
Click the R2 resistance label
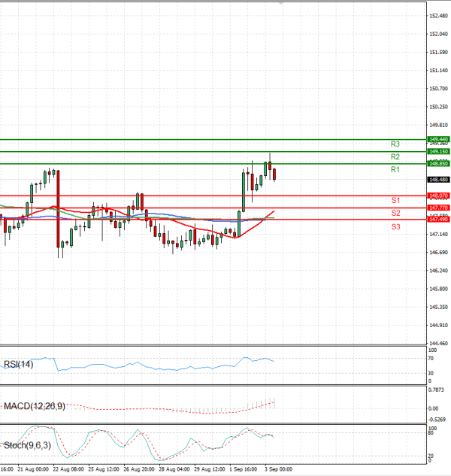(395, 156)
